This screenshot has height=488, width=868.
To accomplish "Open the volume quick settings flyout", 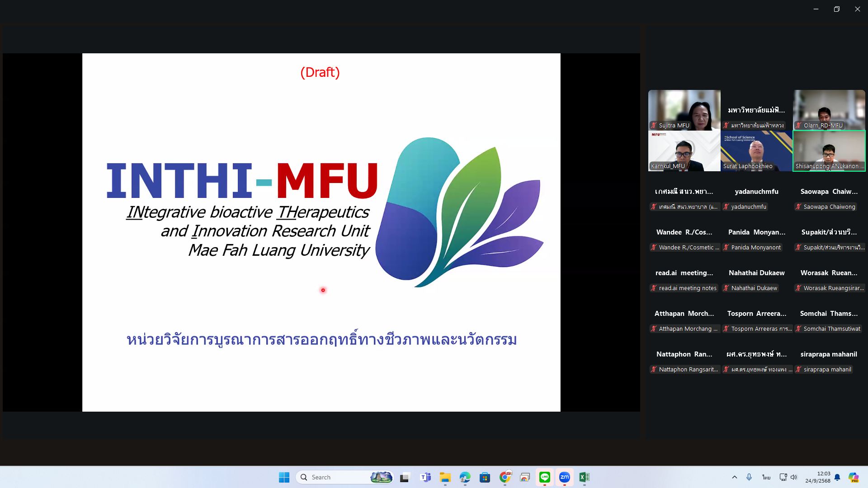I will click(794, 477).
